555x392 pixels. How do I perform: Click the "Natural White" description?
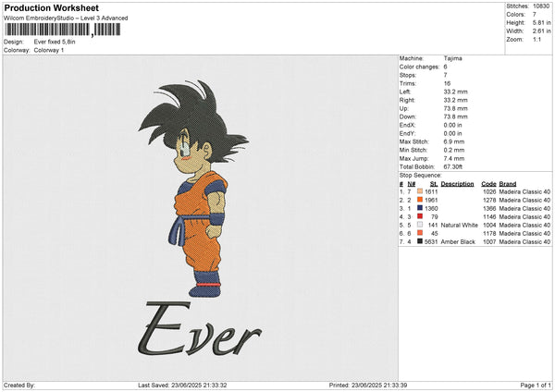(460, 225)
